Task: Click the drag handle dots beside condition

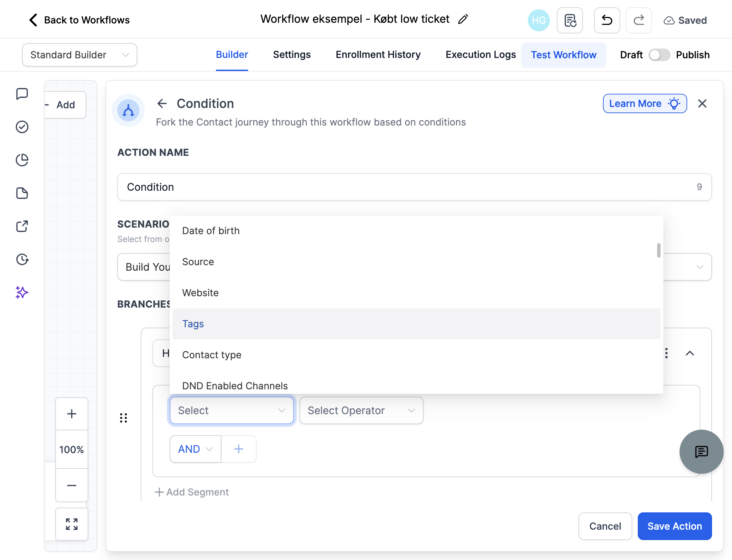Action: pos(123,418)
